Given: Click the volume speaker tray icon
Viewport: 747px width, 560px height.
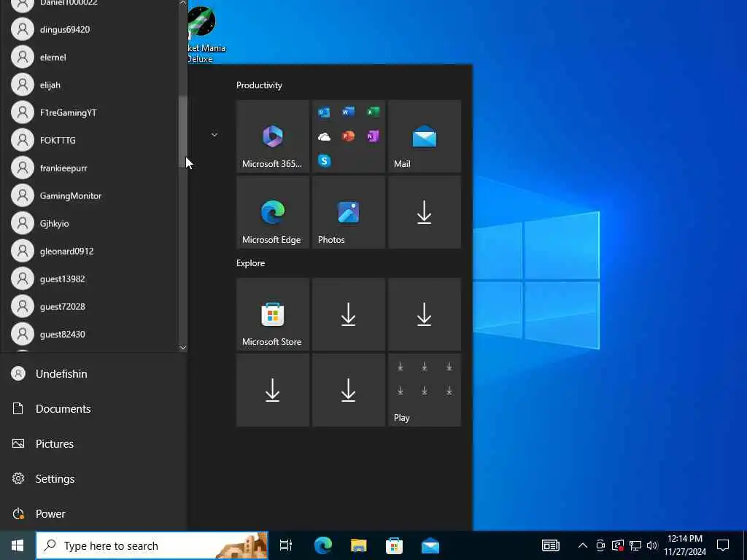Looking at the screenshot, I should point(652,545).
